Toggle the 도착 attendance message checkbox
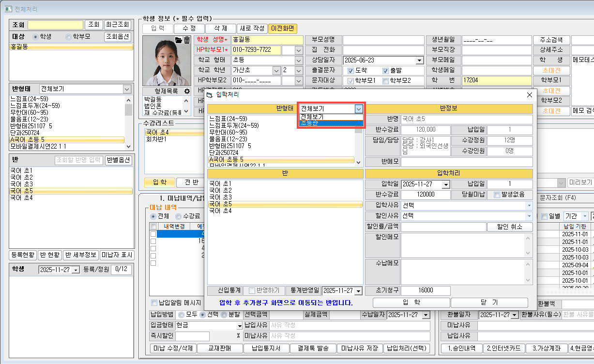Image resolution: width=594 pixels, height=364 pixels. click(351, 70)
